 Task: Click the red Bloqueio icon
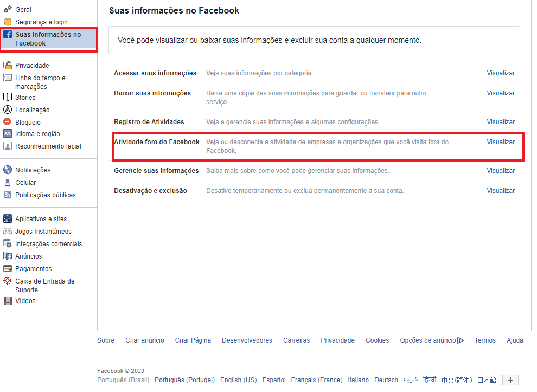pos(7,121)
